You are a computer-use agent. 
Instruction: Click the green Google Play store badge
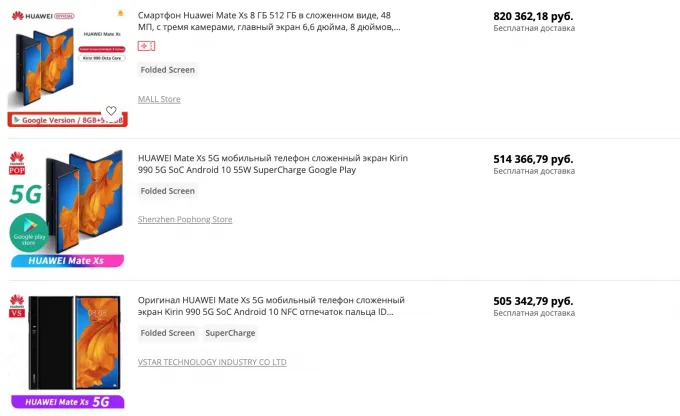pos(27,234)
